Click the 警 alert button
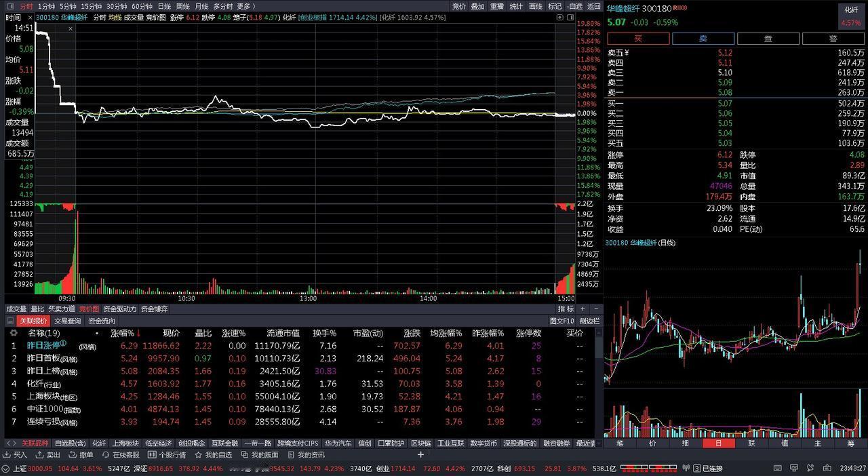868x476 pixels. pos(833,39)
